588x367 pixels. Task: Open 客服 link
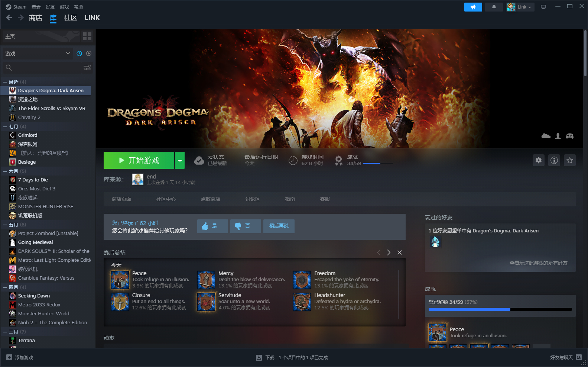[325, 199]
